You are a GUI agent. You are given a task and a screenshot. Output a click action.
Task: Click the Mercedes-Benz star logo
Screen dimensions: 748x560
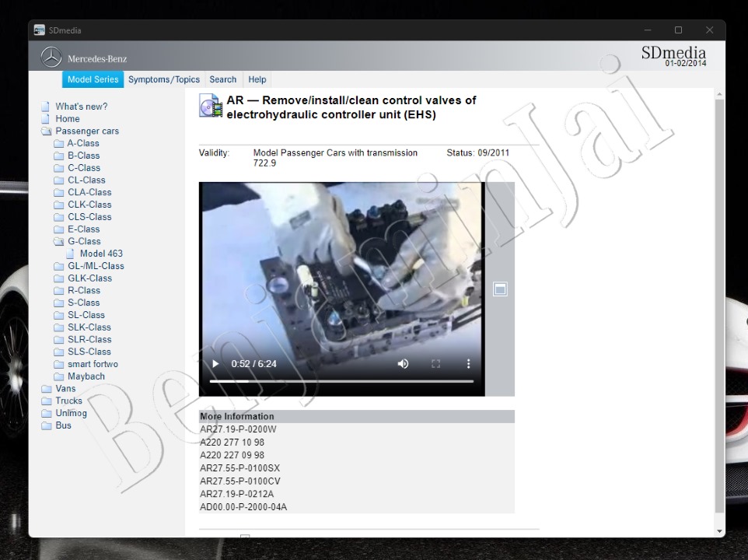coord(51,58)
